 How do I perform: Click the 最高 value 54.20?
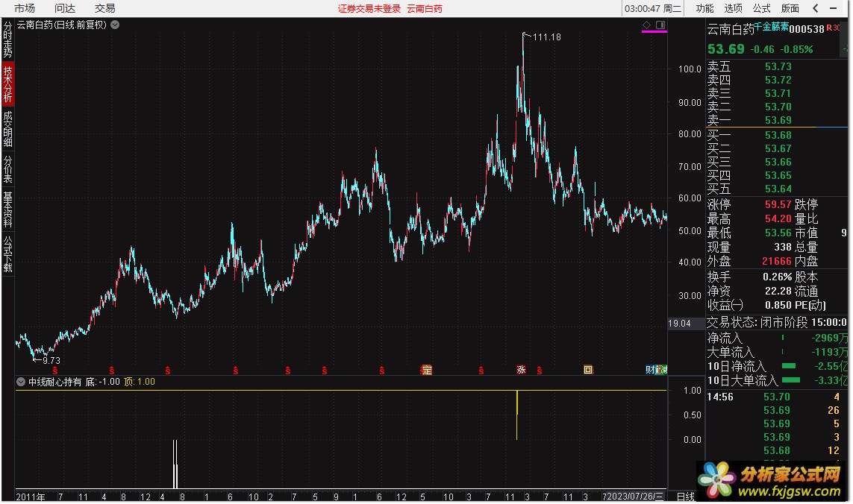click(x=778, y=218)
